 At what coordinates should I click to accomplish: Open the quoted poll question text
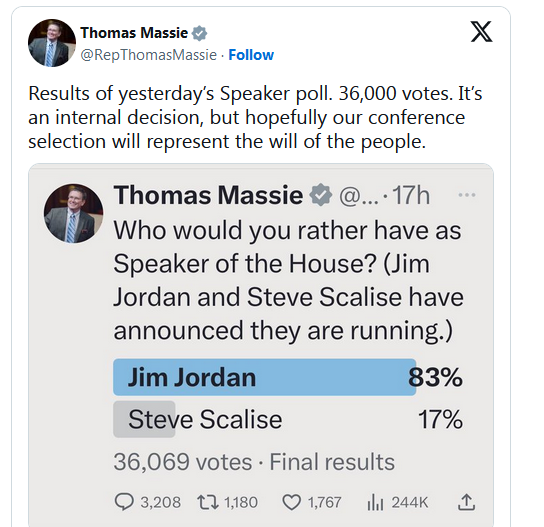click(x=288, y=280)
